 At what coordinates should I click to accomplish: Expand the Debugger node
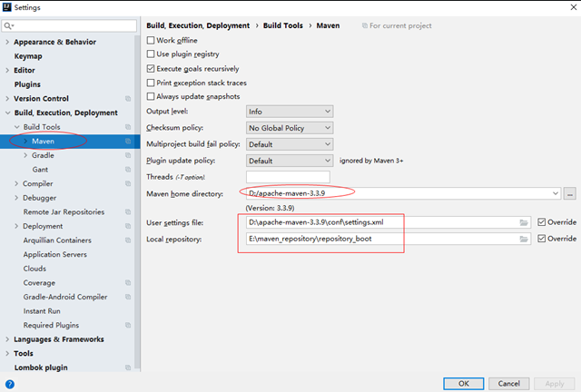16,198
